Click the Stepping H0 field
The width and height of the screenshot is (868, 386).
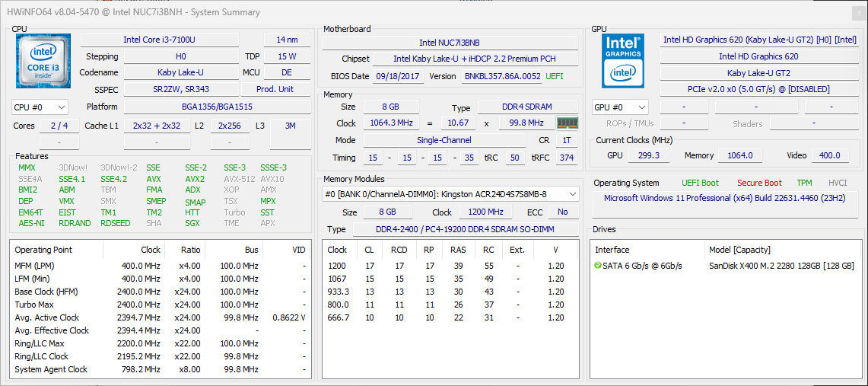pyautogui.click(x=181, y=56)
